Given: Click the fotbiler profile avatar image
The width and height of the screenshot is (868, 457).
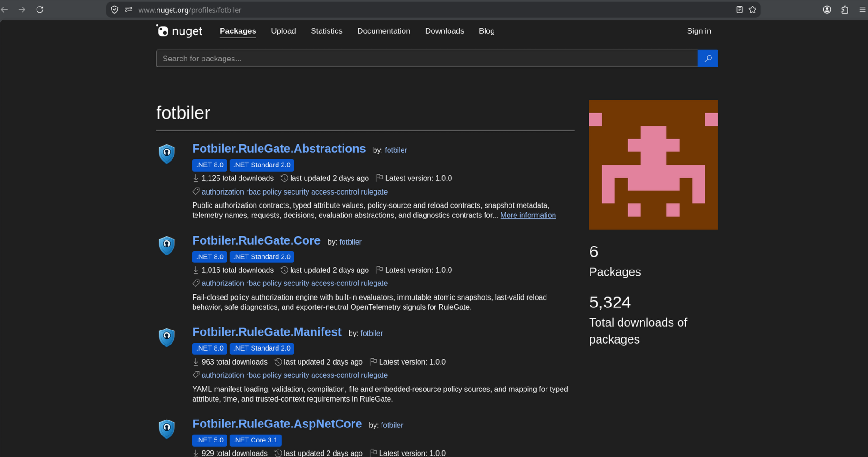Looking at the screenshot, I should click(x=653, y=165).
